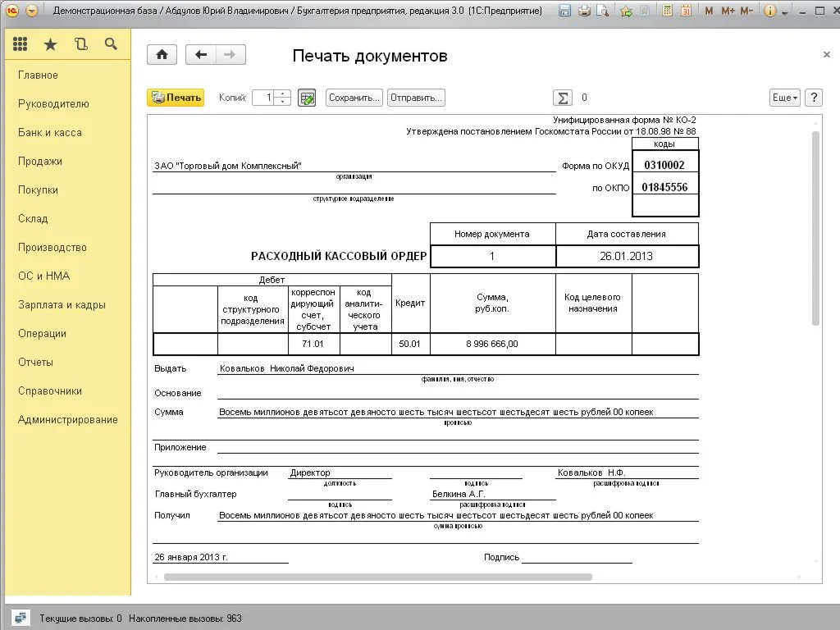Select 'Зарплата и кадры' in the sidebar

62,305
